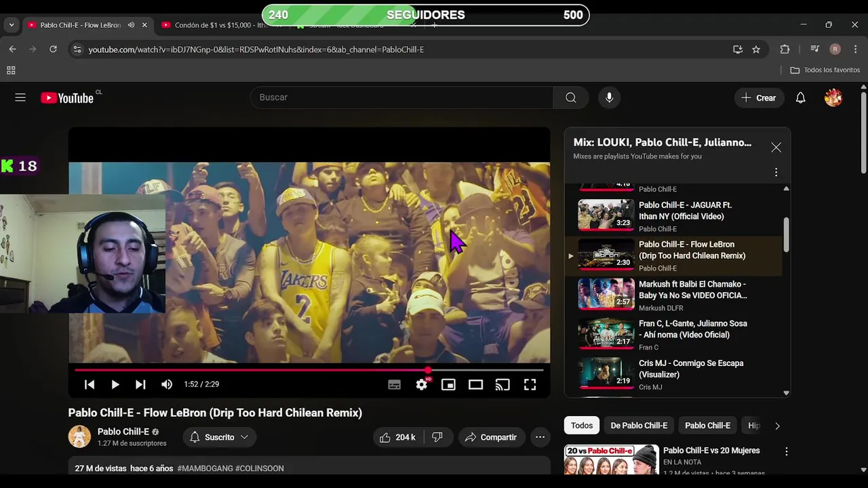Image resolution: width=868 pixels, height=488 pixels.
Task: Close the Pablo Chill-E browser tab
Action: point(144,25)
